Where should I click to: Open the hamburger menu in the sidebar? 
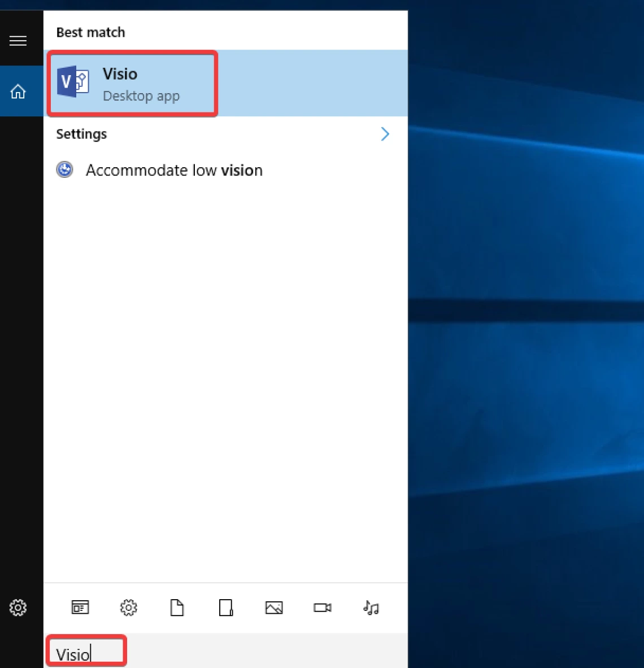tap(18, 41)
